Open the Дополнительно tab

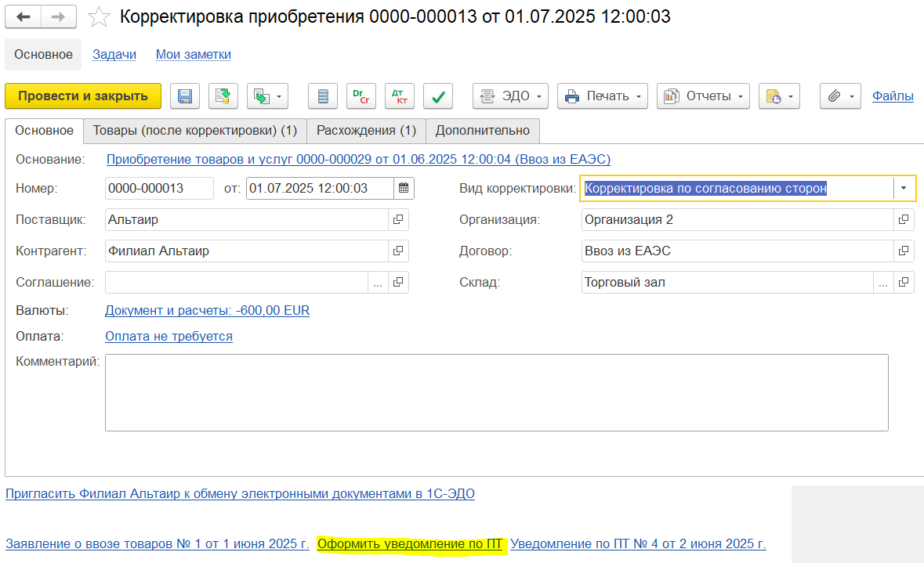[x=482, y=130]
